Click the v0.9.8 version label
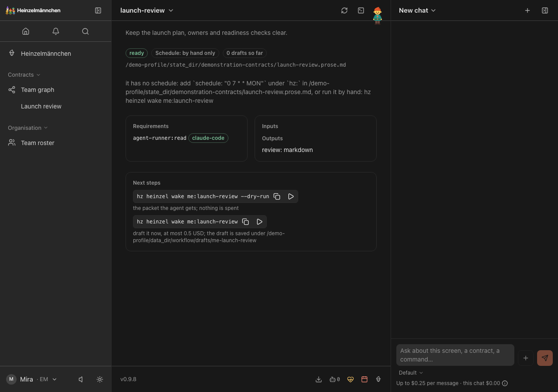This screenshot has height=392, width=558. [128, 379]
